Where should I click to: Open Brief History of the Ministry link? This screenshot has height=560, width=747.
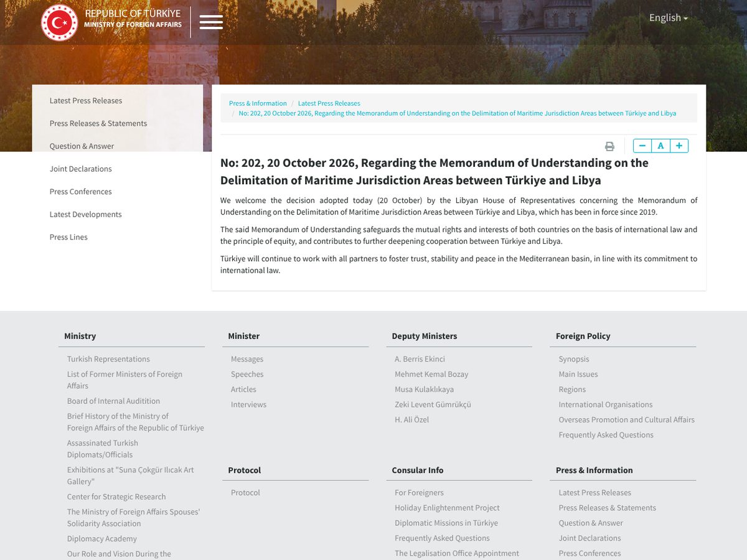tap(136, 422)
